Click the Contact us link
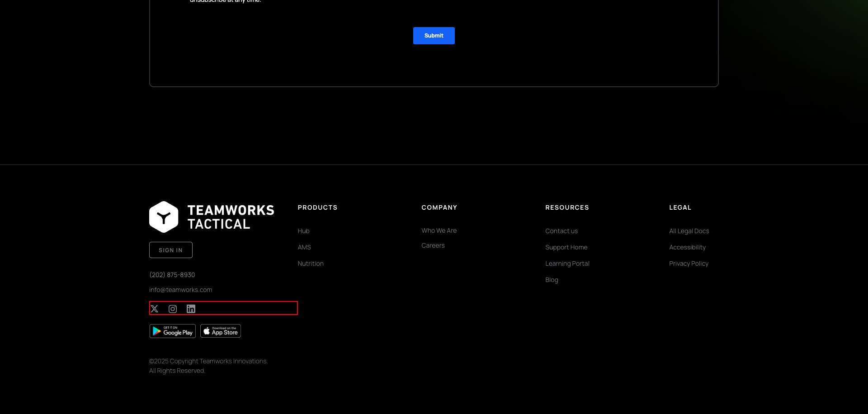The image size is (868, 414). click(x=561, y=231)
